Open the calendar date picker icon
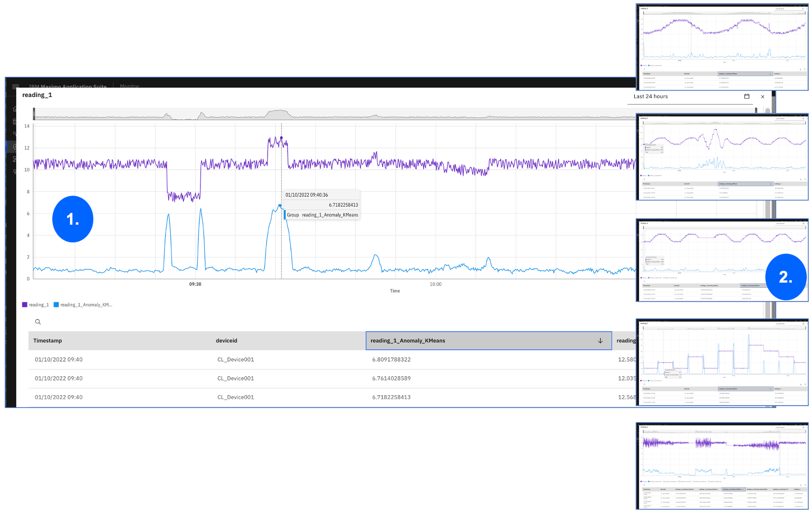Viewport: 812px width, 513px height. tap(747, 96)
